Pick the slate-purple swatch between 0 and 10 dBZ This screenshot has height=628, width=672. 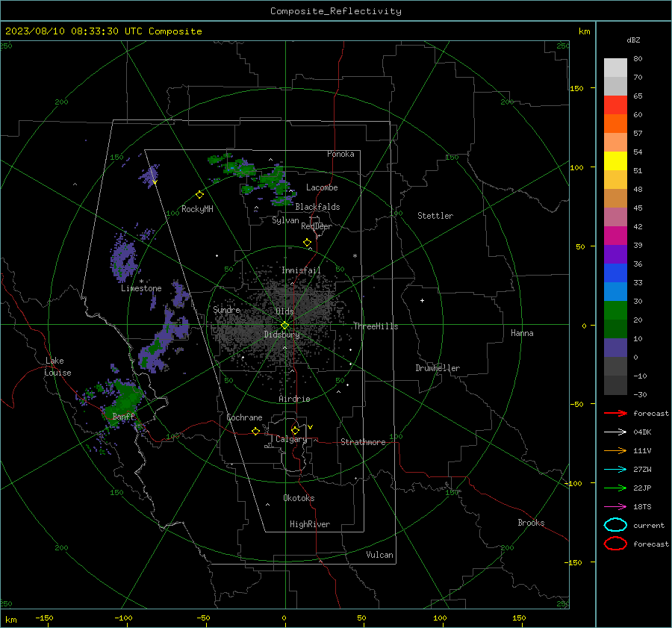click(615, 347)
